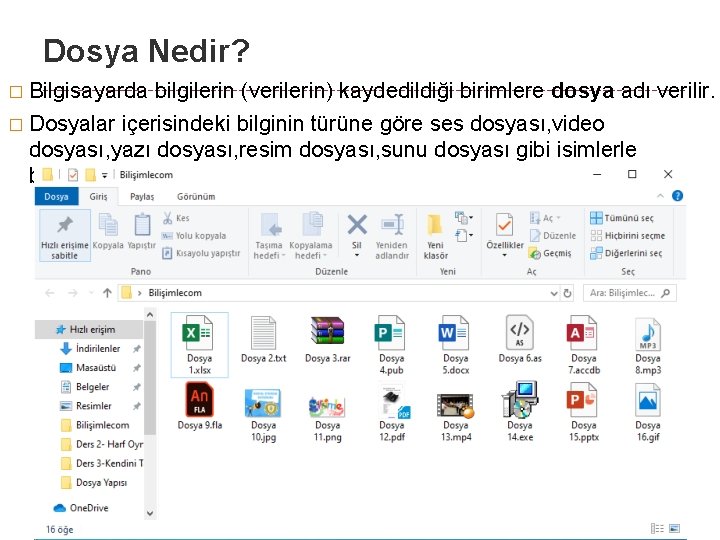
Task: Click the Aç open button in ribbon
Action: [x=545, y=218]
